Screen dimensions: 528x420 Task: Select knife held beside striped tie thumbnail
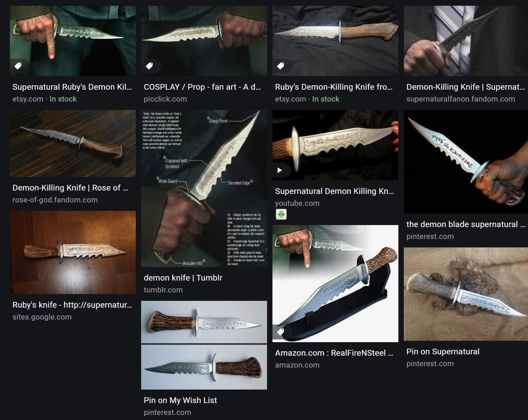[x=466, y=41]
